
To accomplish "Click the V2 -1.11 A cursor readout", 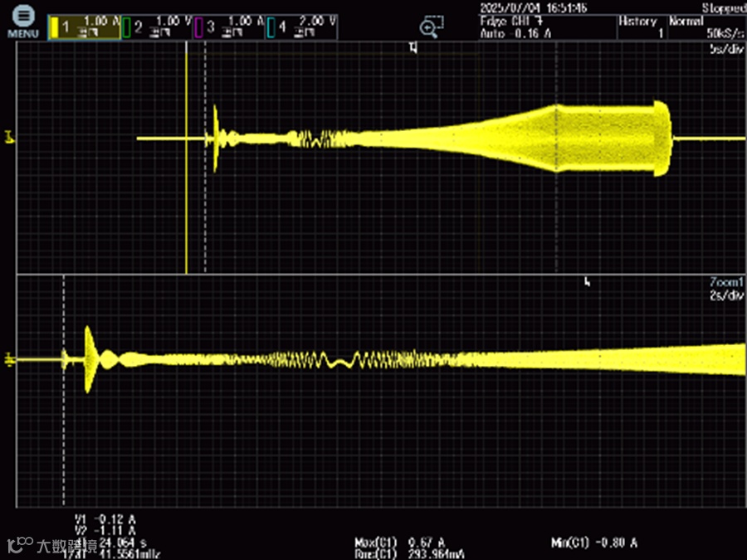I will (x=105, y=530).
